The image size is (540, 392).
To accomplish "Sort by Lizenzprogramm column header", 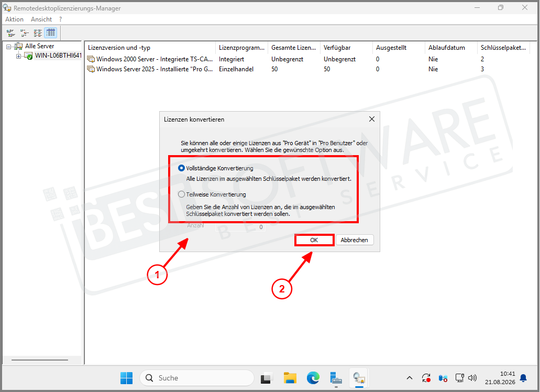I will coord(242,48).
